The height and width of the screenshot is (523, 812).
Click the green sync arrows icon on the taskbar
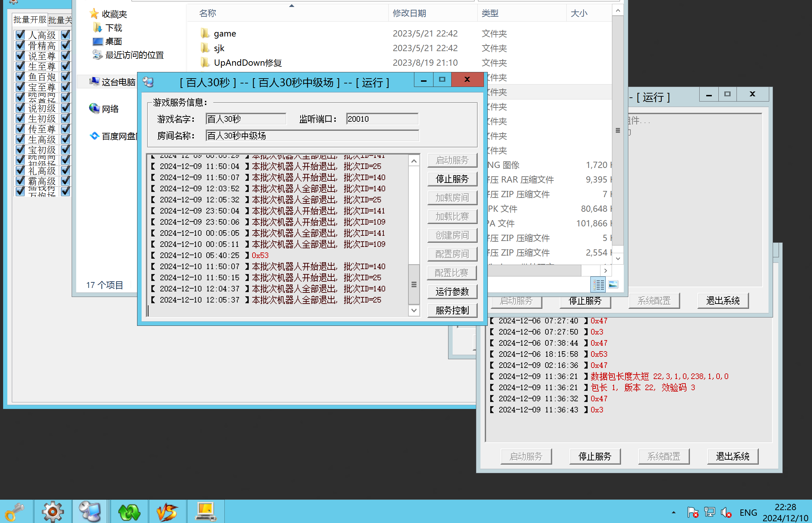129,511
